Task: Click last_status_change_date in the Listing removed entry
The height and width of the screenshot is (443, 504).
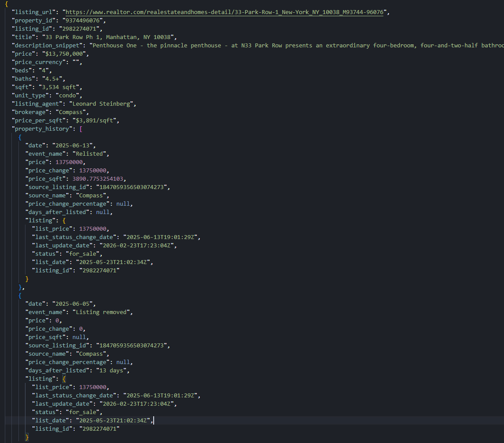Action: tap(116, 396)
